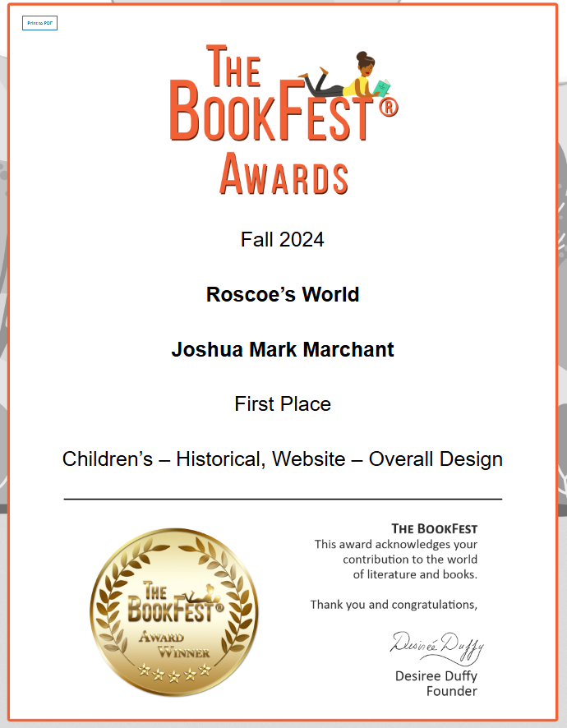Image resolution: width=567 pixels, height=728 pixels.
Task: Select the "Fall 2024" text
Action: 283,240
